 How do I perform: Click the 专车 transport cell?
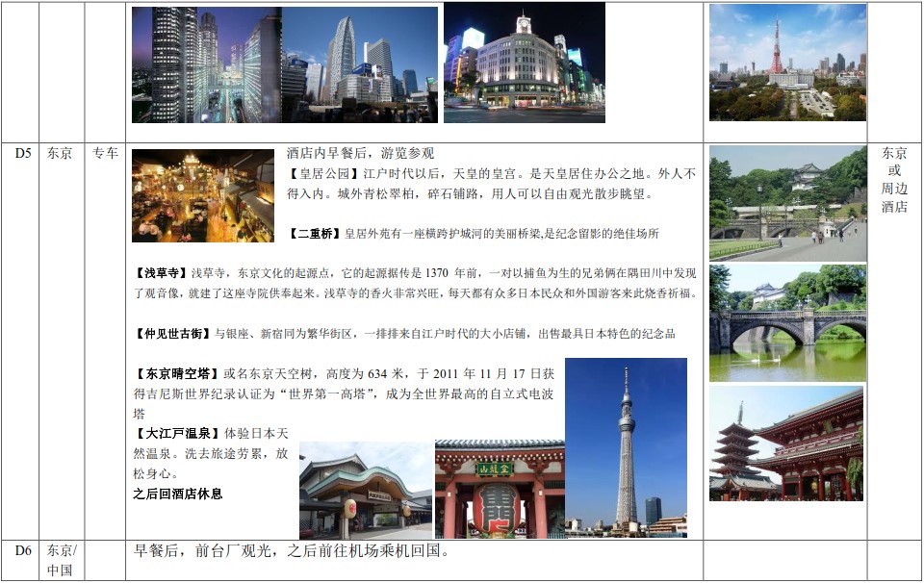[x=105, y=154]
